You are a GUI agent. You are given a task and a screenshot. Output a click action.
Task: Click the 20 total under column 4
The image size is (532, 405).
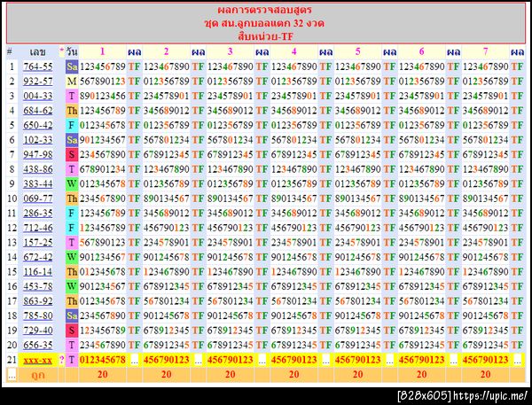(x=293, y=375)
